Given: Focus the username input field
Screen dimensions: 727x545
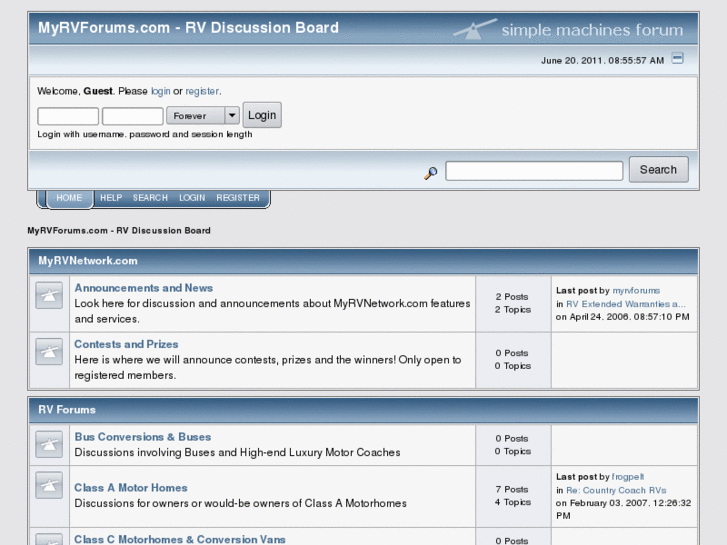Looking at the screenshot, I should [68, 116].
